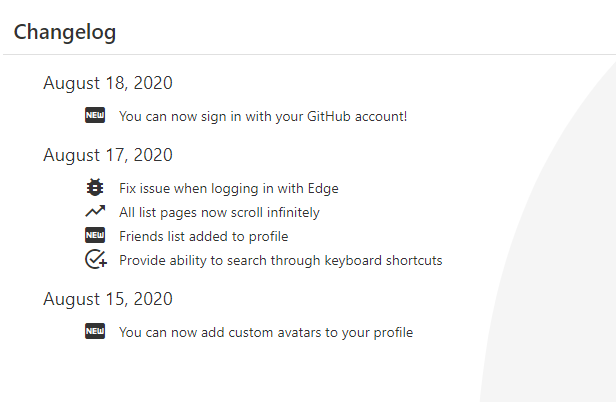The height and width of the screenshot is (402, 616).
Task: Click the 'search through keyboard shortcuts' entry text
Action: click(280, 260)
